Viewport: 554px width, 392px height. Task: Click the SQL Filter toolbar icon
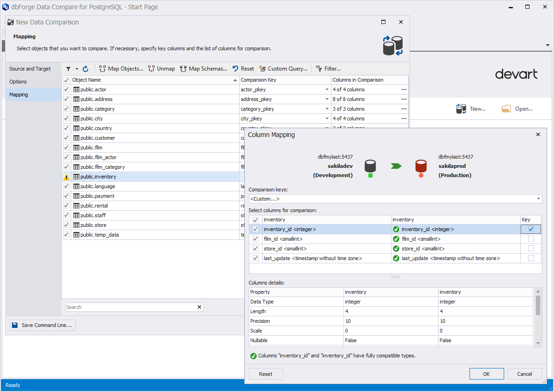tap(319, 69)
